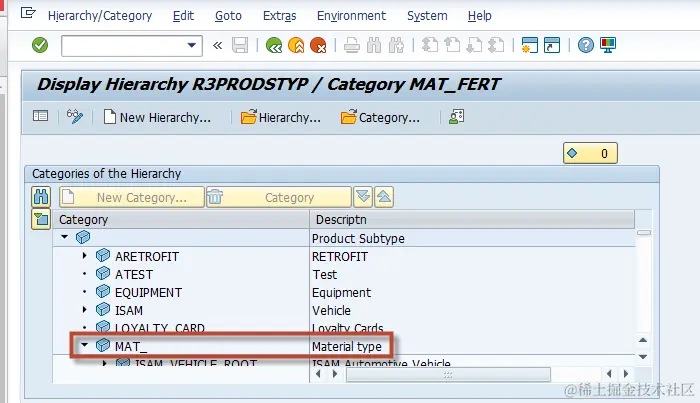This screenshot has height=403, width=700.
Task: Toggle Display/Change mode with glasses-pencil icon
Action: pos(75,116)
